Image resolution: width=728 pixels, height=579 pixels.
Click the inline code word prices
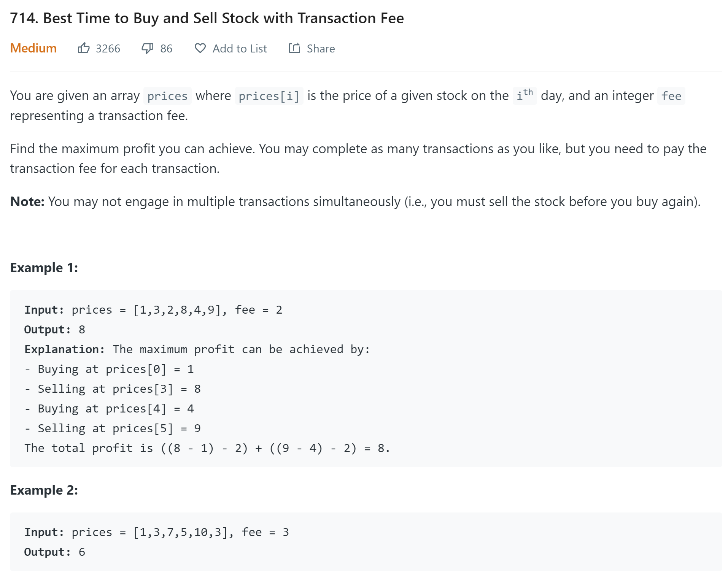coord(167,96)
